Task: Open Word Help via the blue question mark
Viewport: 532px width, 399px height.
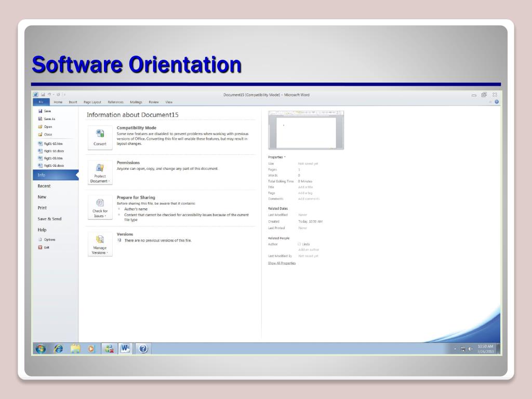Action: 497,102
